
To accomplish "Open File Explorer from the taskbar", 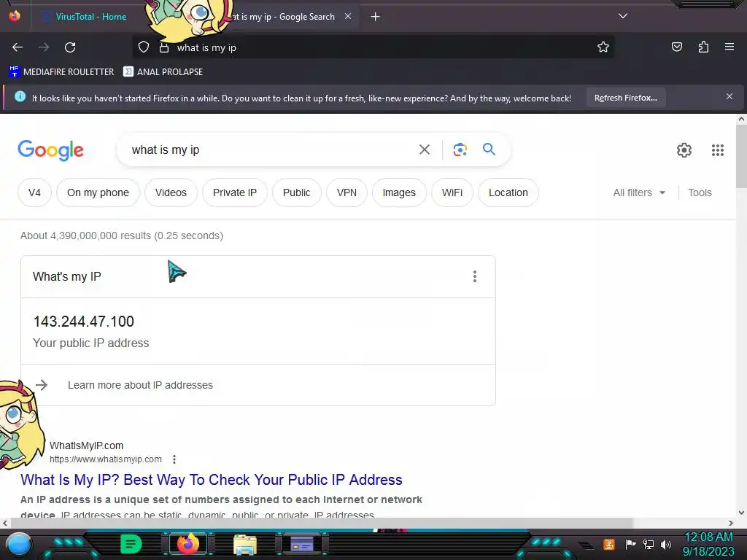I will click(x=245, y=544).
